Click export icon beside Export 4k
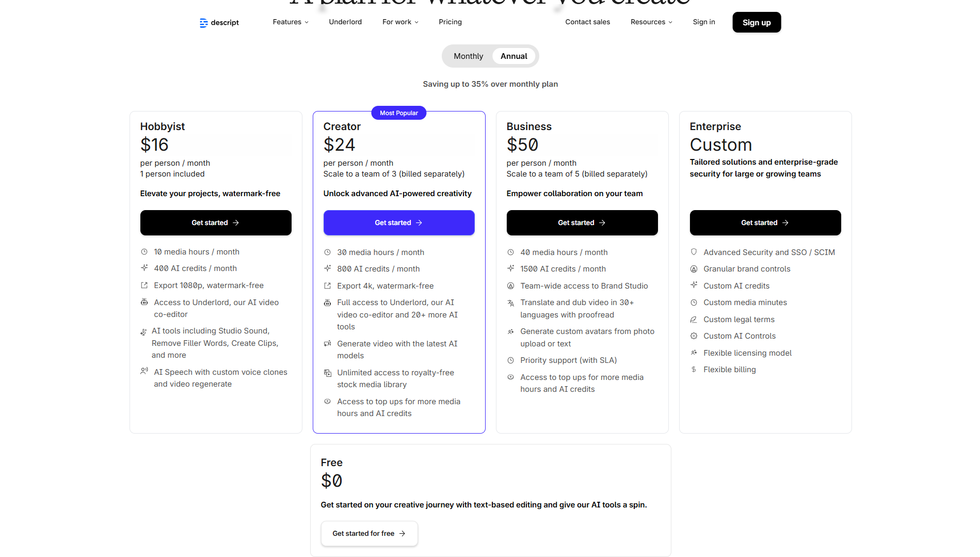The height and width of the screenshot is (557, 980). pyautogui.click(x=327, y=285)
